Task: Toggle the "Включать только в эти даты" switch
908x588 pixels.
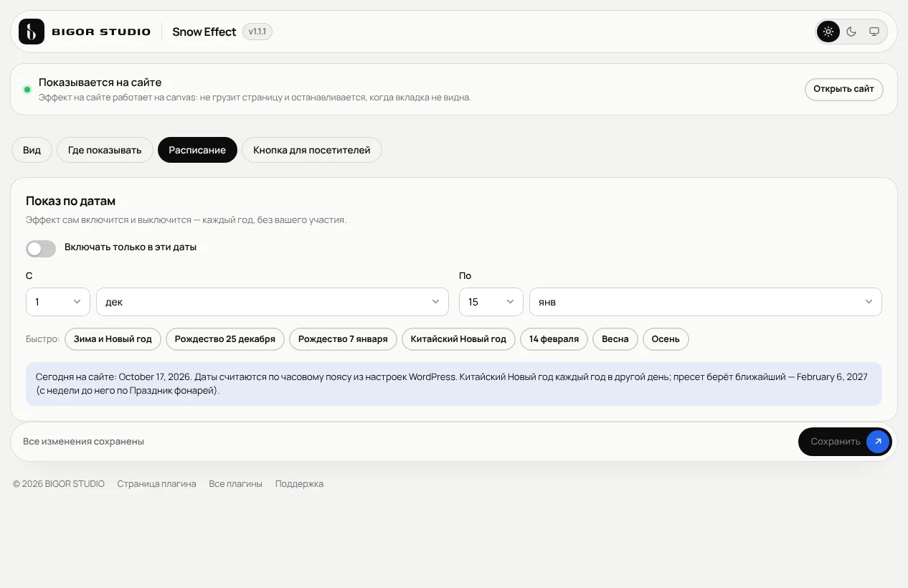Action: coord(41,248)
